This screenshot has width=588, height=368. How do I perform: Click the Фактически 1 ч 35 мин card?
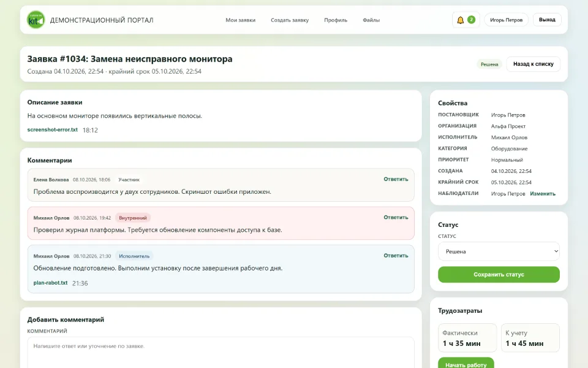(x=467, y=338)
